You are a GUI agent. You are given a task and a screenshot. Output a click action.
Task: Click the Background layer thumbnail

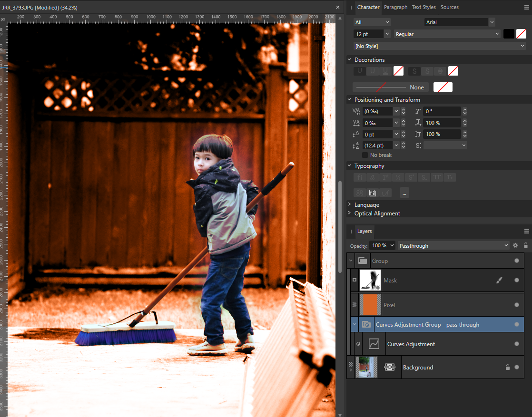click(366, 367)
